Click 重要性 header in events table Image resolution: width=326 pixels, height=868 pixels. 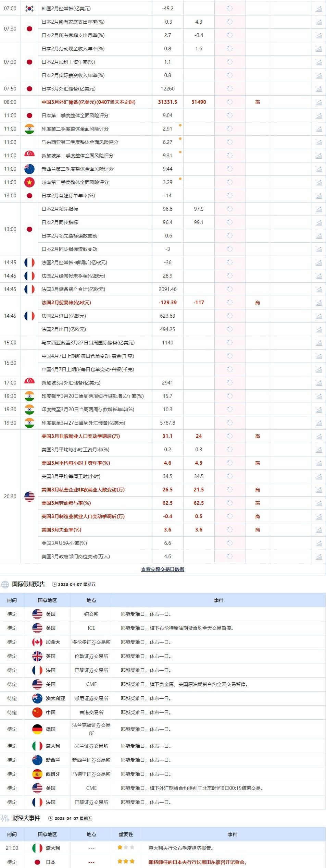tap(126, 834)
